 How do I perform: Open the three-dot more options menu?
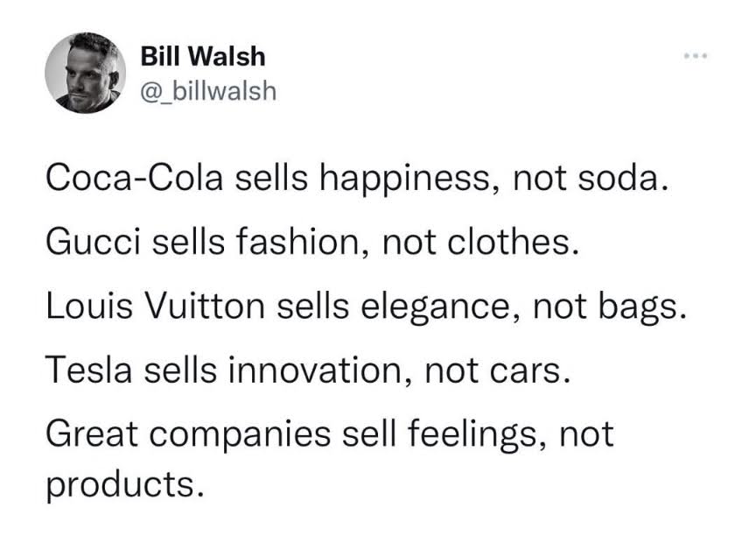pos(696,56)
